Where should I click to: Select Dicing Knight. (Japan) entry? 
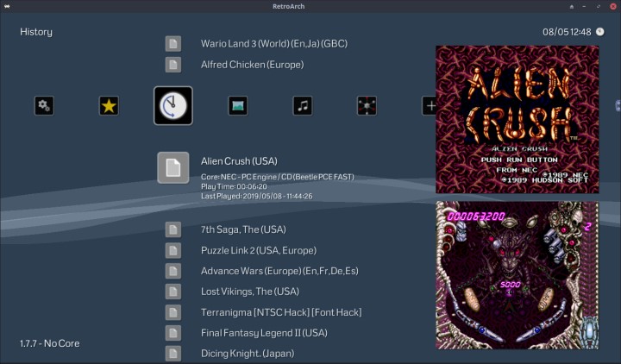point(248,354)
